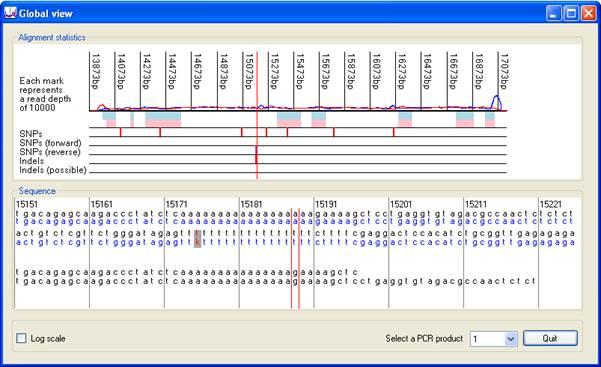Viewport: 601px width, 367px height.
Task: Close the Global view window
Action: pyautogui.click(x=588, y=13)
